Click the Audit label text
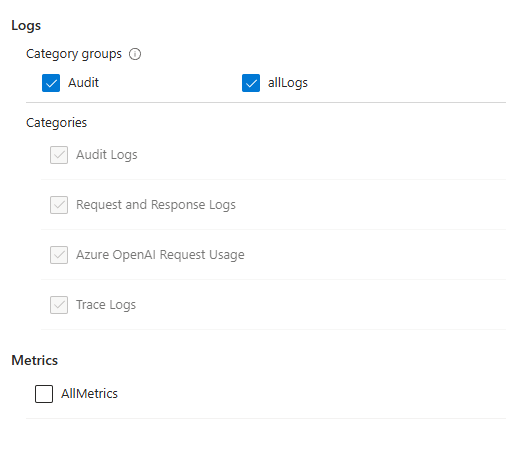This screenshot has width=506, height=455. (83, 83)
